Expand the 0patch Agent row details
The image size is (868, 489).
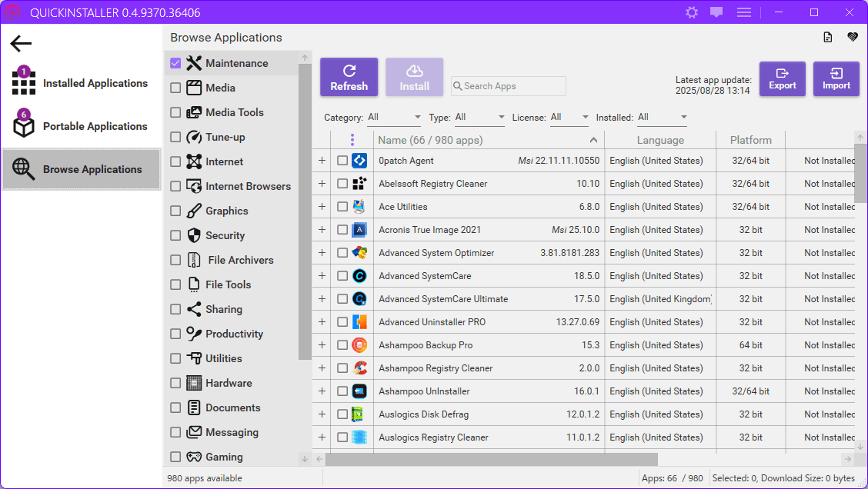point(322,161)
